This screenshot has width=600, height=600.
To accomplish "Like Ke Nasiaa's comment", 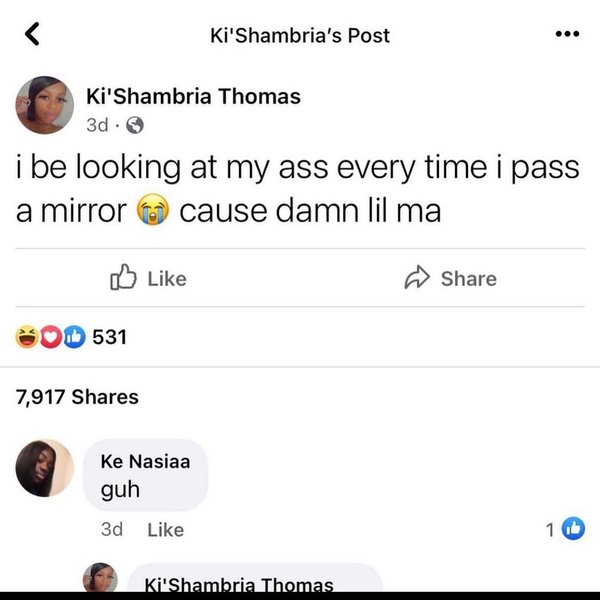I will (165, 530).
